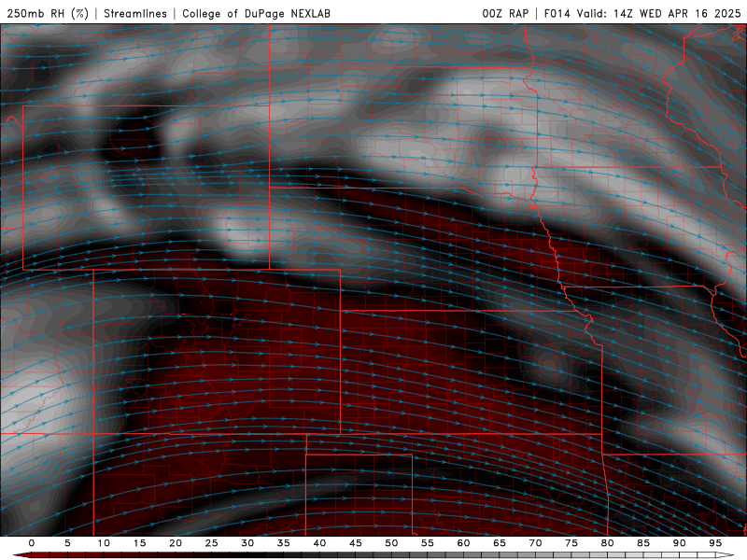
Task: Click the colorbar label "85"
Action: coord(643,543)
